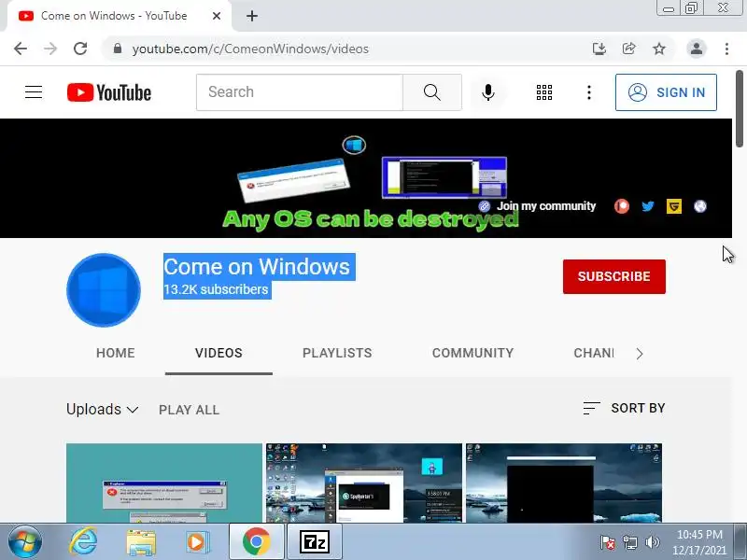Activate voice search microphone
This screenshot has width=747, height=560.
click(487, 92)
